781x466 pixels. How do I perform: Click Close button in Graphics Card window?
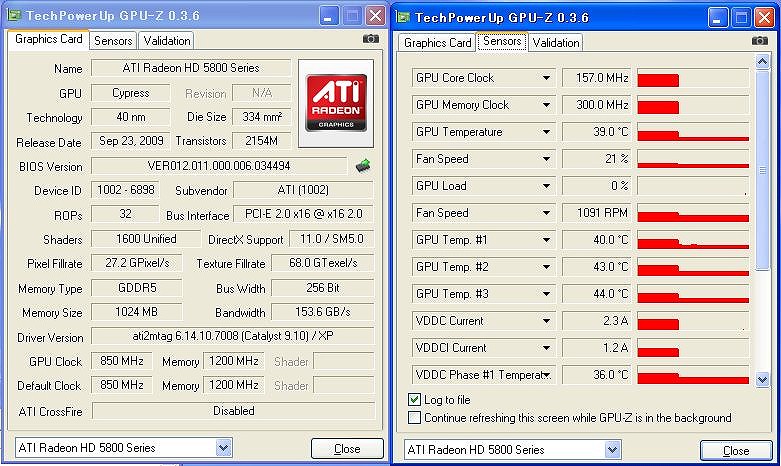[347, 449]
